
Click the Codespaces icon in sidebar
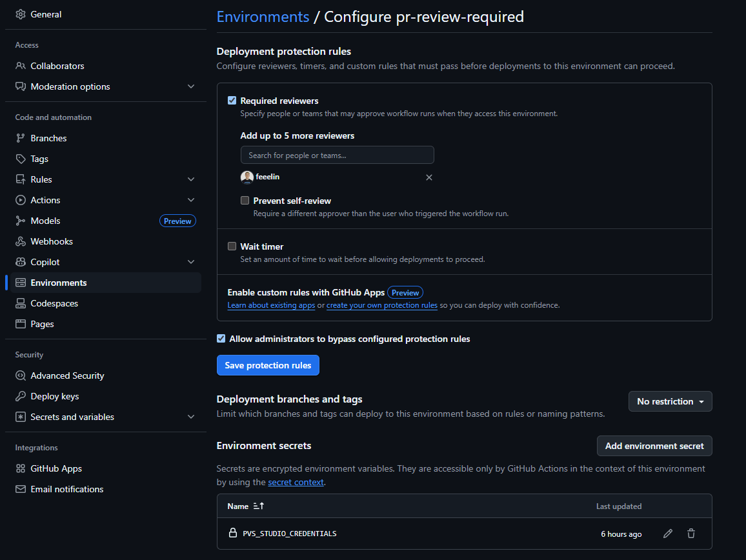[x=21, y=303]
